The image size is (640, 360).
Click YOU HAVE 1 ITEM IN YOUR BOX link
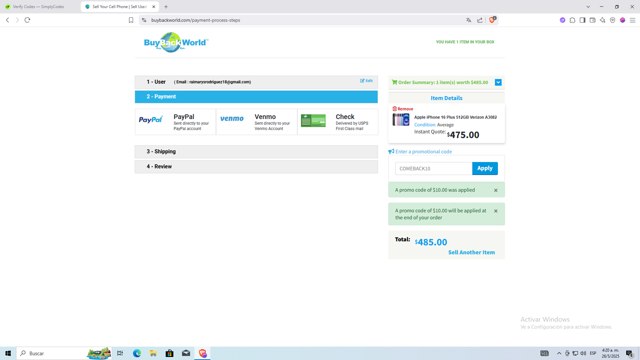click(x=465, y=42)
